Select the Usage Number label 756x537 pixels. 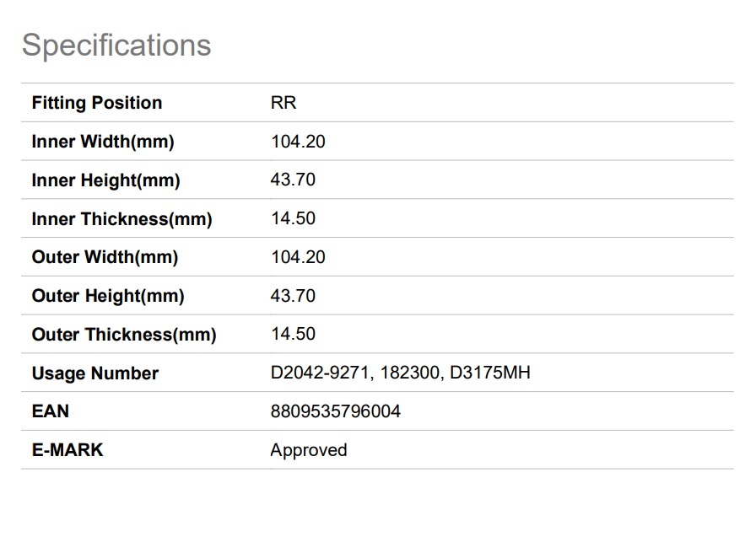pos(95,373)
